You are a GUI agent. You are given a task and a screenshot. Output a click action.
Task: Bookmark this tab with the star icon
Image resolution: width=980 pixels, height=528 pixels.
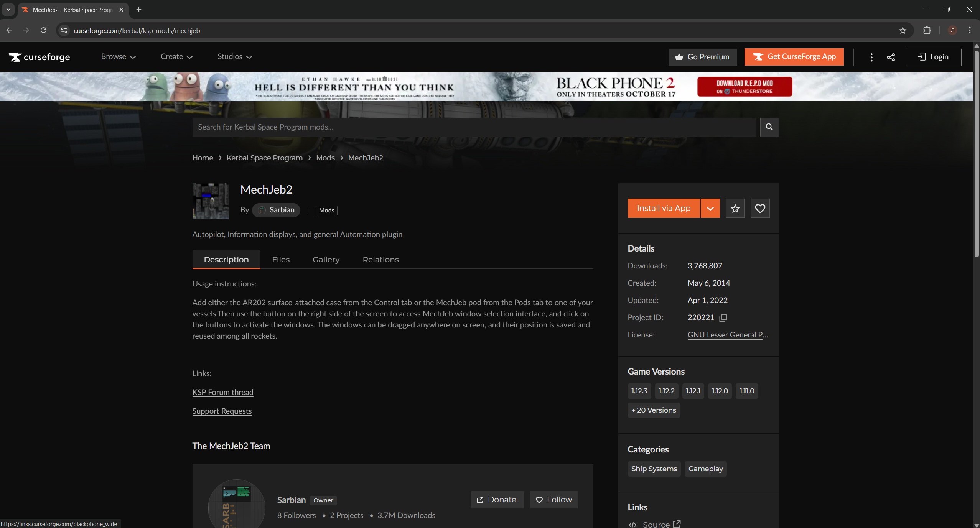click(x=903, y=30)
